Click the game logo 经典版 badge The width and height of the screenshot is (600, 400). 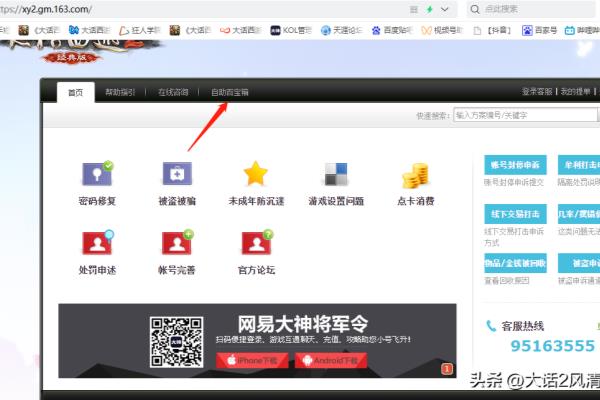(x=72, y=58)
